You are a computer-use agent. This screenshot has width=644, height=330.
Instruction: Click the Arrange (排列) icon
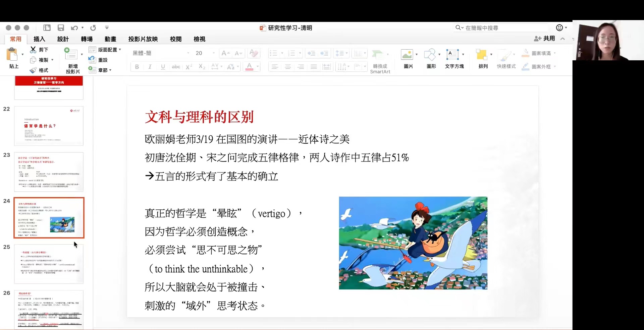(x=481, y=55)
